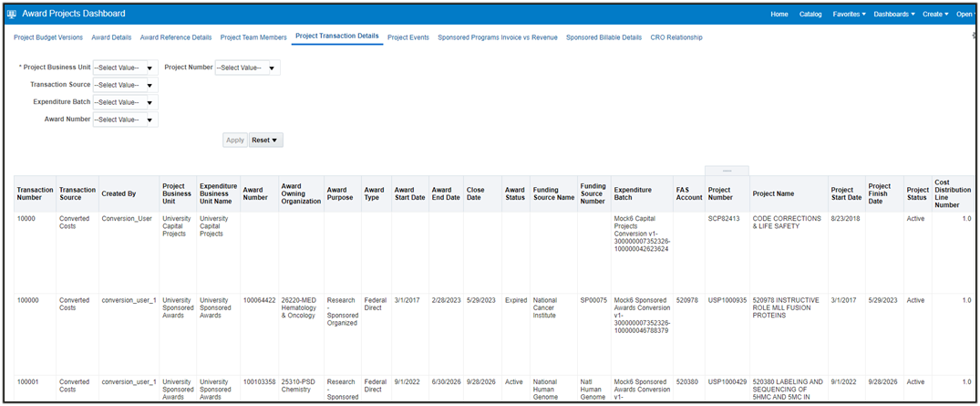Select the Project Transaction Details tab
The height and width of the screenshot is (406, 980).
337,36
